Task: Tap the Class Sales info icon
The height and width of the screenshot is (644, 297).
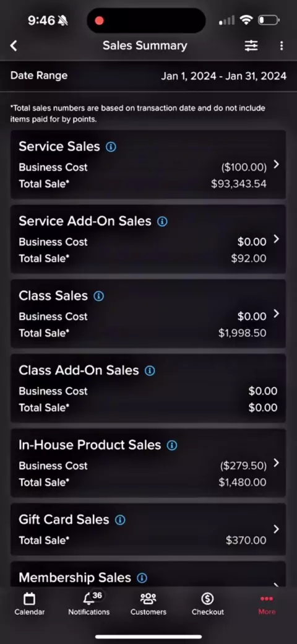Action: pyautogui.click(x=99, y=296)
